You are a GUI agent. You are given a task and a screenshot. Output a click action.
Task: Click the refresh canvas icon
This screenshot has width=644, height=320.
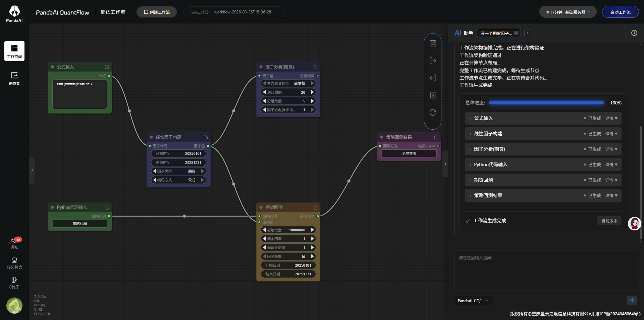coord(433,112)
